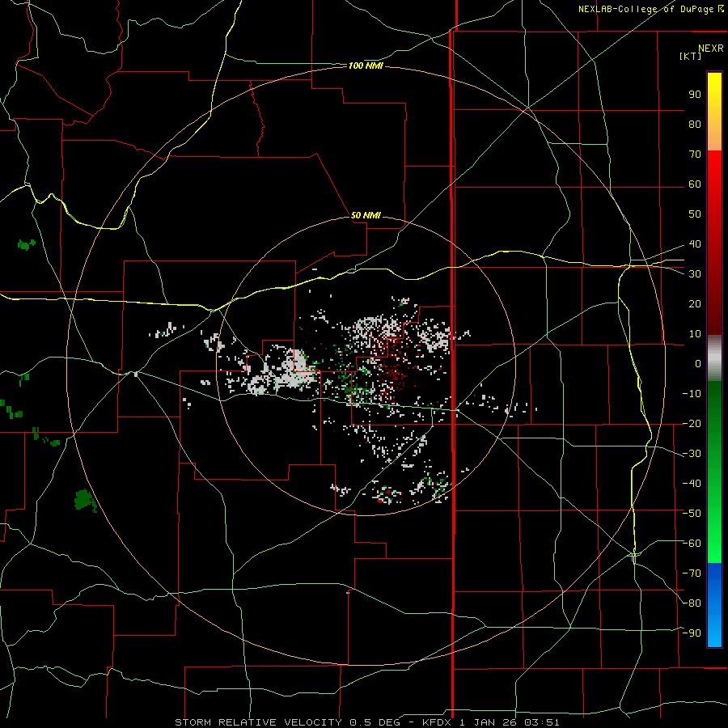Click the positive 20 scale value
This screenshot has height=728, width=728.
695,303
